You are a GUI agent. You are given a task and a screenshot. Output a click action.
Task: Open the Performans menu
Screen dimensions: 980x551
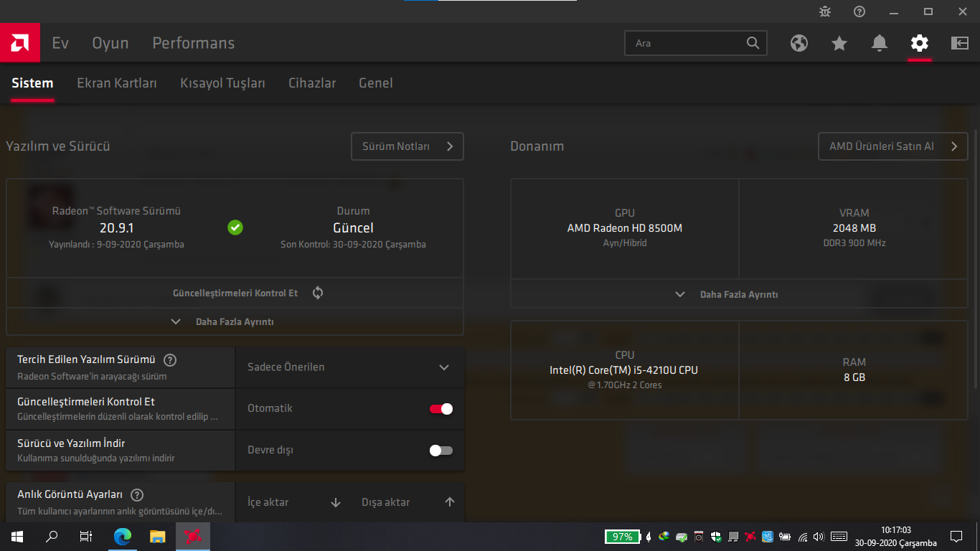pyautogui.click(x=194, y=43)
